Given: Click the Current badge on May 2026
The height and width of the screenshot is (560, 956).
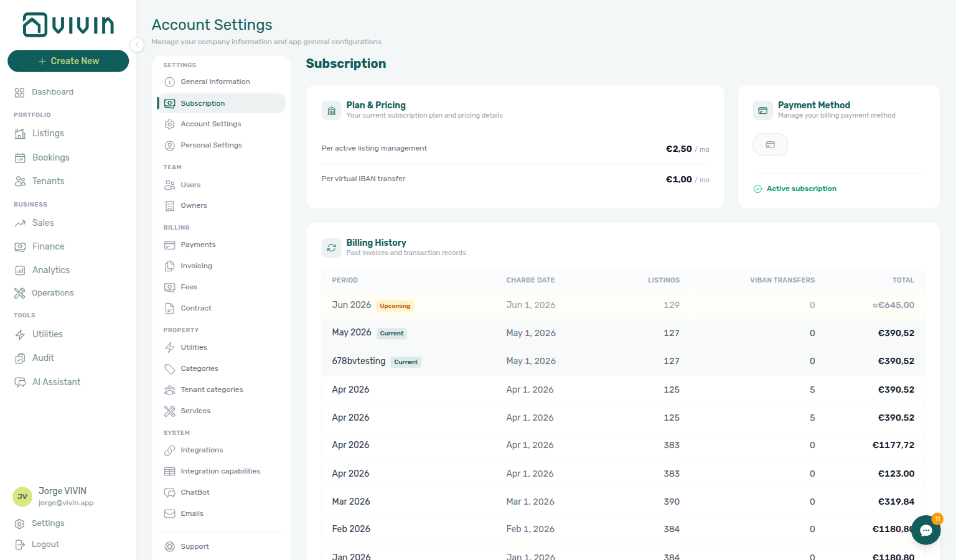Looking at the screenshot, I should (392, 334).
